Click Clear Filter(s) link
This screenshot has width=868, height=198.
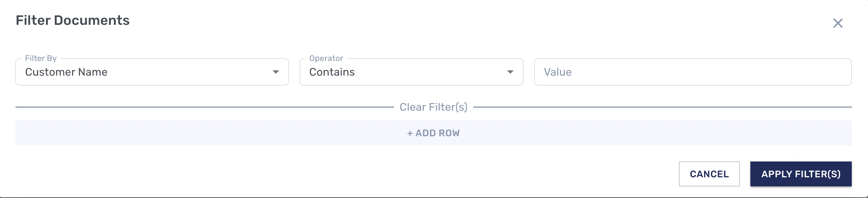433,107
